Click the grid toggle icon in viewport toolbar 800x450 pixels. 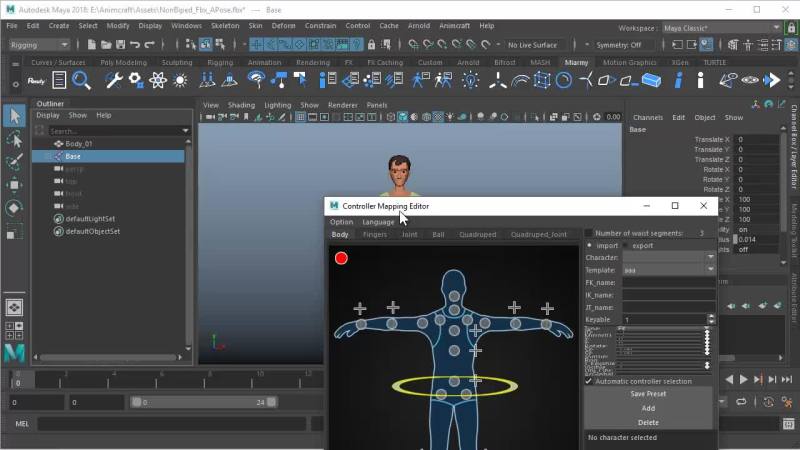[x=301, y=117]
